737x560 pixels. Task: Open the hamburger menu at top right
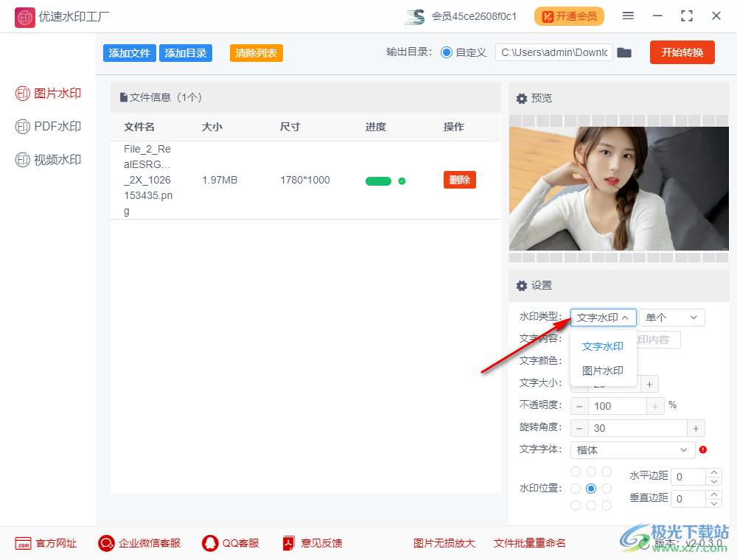click(x=629, y=16)
